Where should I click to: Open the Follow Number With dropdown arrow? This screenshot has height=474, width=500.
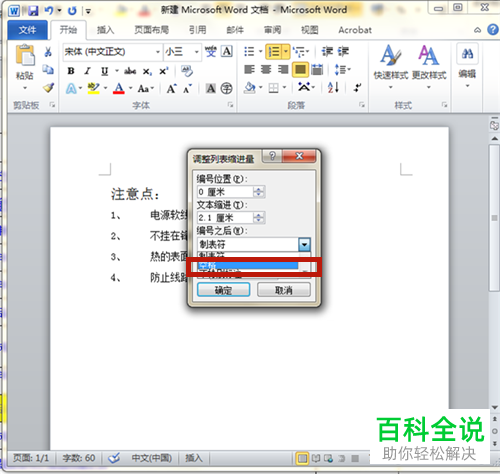304,245
